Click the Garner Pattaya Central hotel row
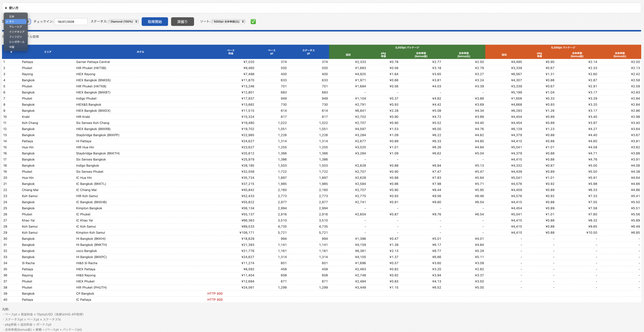The height and width of the screenshot is (332, 644). pyautogui.click(x=321, y=62)
